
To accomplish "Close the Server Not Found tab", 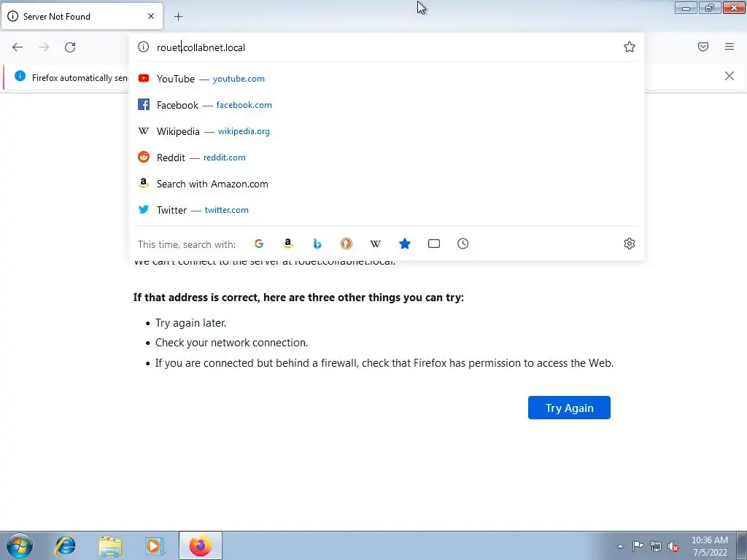I will pos(151,16).
